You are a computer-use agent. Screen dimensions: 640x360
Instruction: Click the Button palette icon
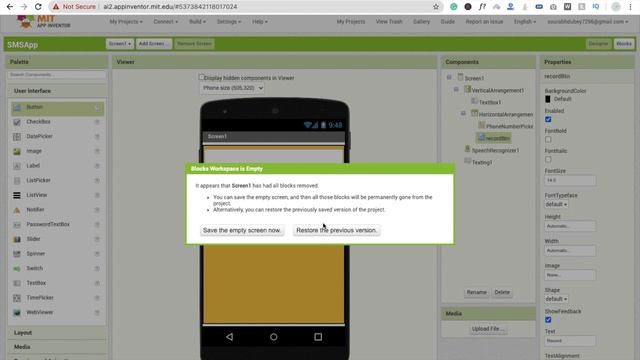[x=17, y=107]
